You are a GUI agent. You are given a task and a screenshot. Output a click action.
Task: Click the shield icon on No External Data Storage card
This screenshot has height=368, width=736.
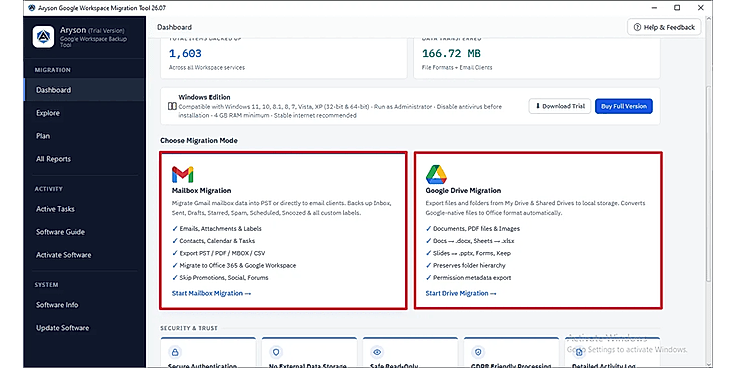click(276, 352)
